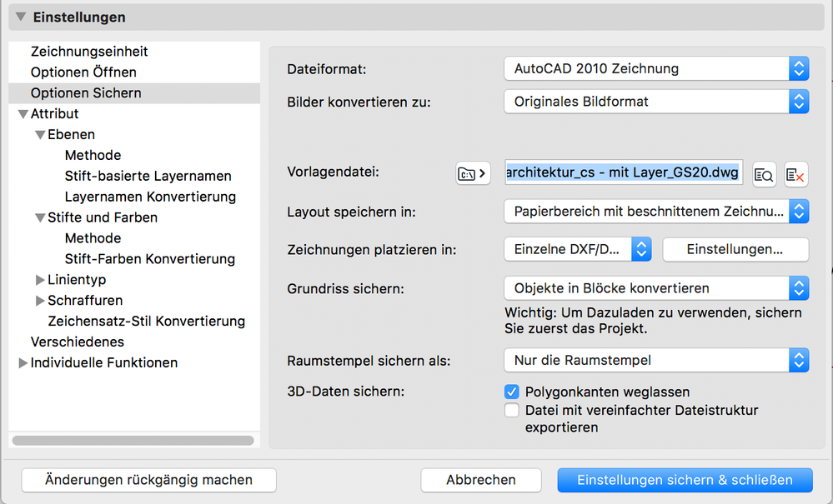
Task: Open Bilder konvertieren zu dropdown
Action: (656, 102)
